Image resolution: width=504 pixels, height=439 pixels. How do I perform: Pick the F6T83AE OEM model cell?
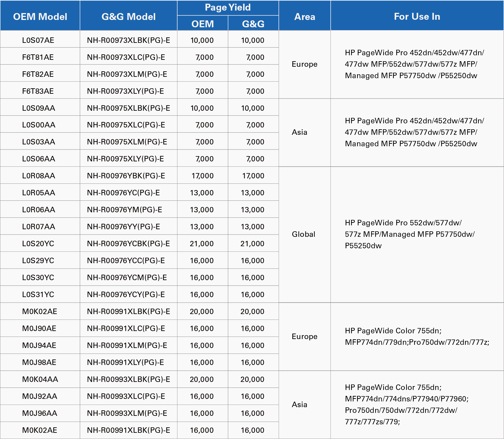point(40,90)
